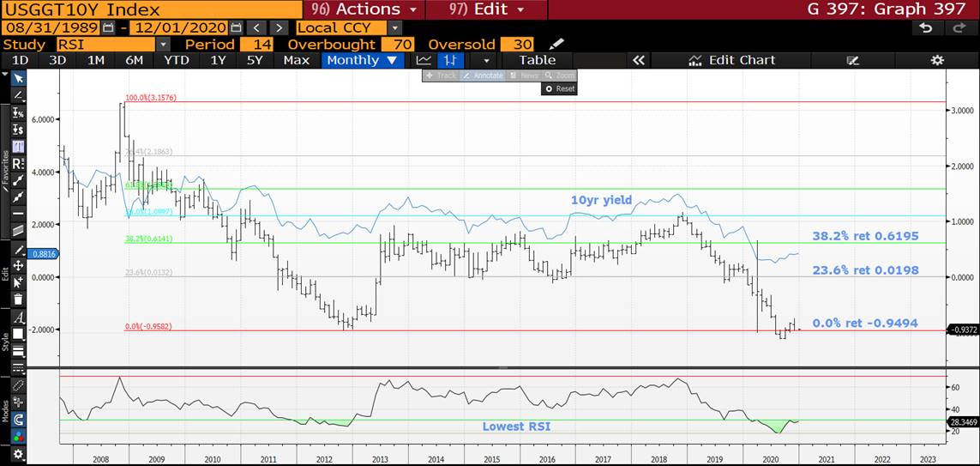This screenshot has width=980, height=466.
Task: Switch to line chart type icon
Action: pyautogui.click(x=424, y=60)
